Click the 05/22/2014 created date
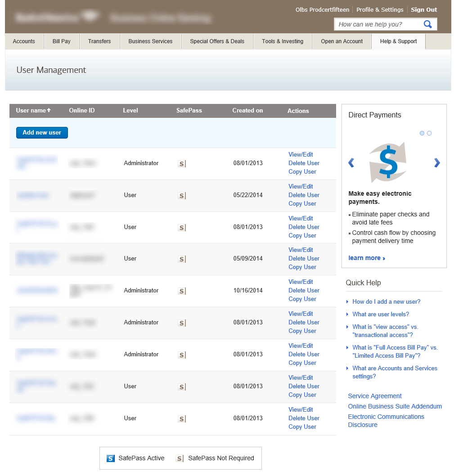Image resolution: width=454 pixels, height=476 pixels. (248, 195)
